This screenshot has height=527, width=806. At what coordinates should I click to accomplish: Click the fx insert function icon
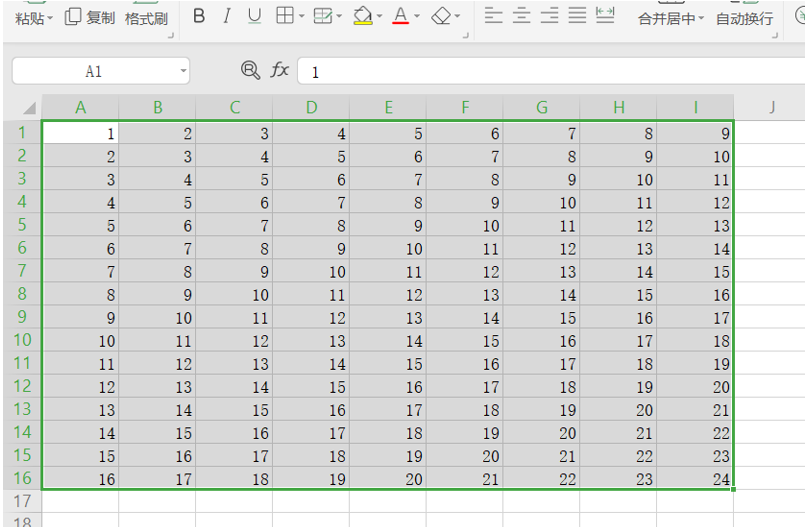click(x=280, y=69)
